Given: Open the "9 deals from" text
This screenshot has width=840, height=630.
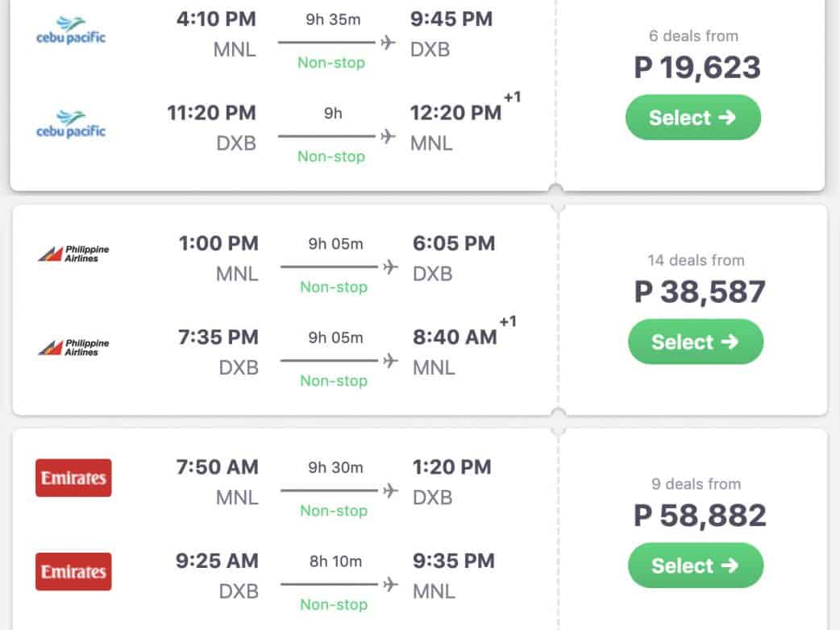Looking at the screenshot, I should point(696,484).
